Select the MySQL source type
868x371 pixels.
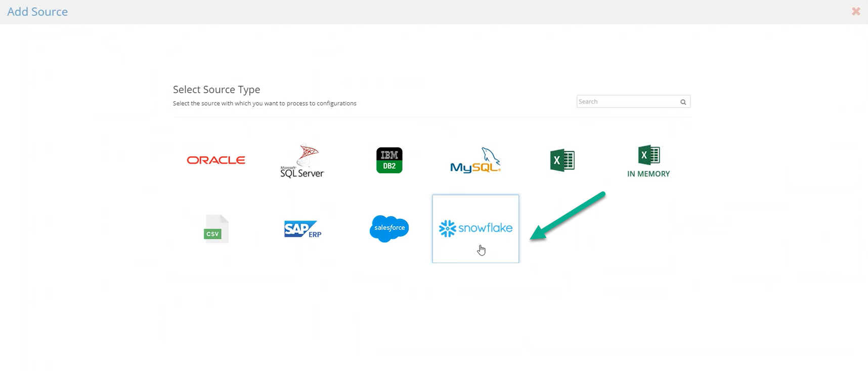click(475, 160)
